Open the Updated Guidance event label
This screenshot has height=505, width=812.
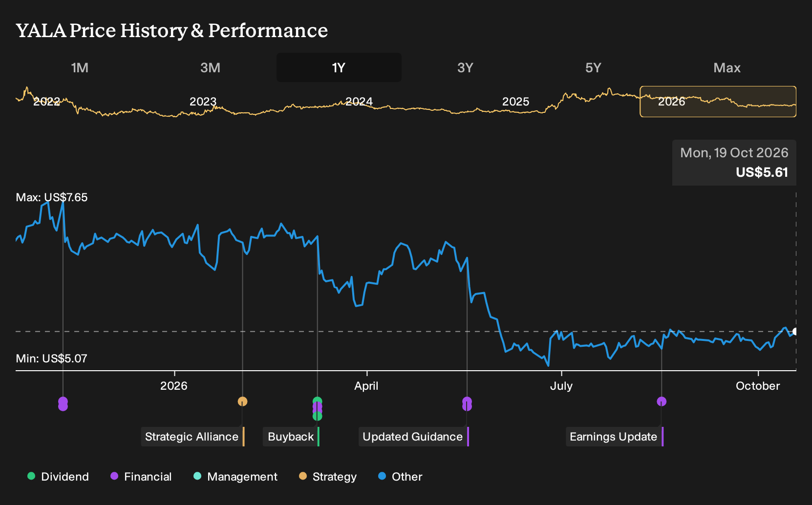[x=413, y=437]
